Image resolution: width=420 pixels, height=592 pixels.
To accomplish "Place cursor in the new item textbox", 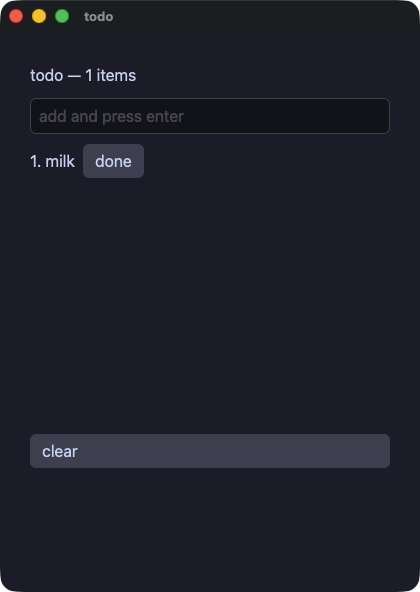I will 210,116.
